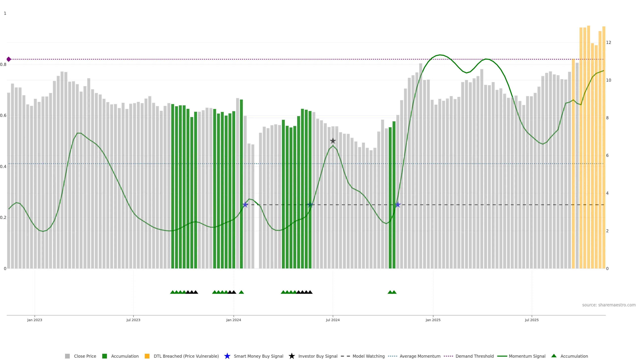Click the Jul 2024 axis label
This screenshot has width=644, height=362.
click(333, 320)
